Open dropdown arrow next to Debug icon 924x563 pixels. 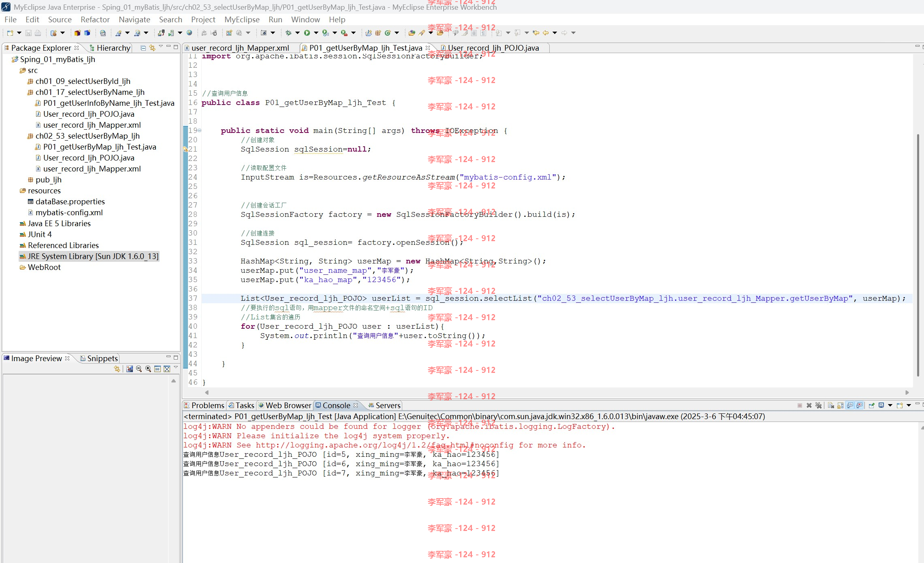[x=297, y=33]
